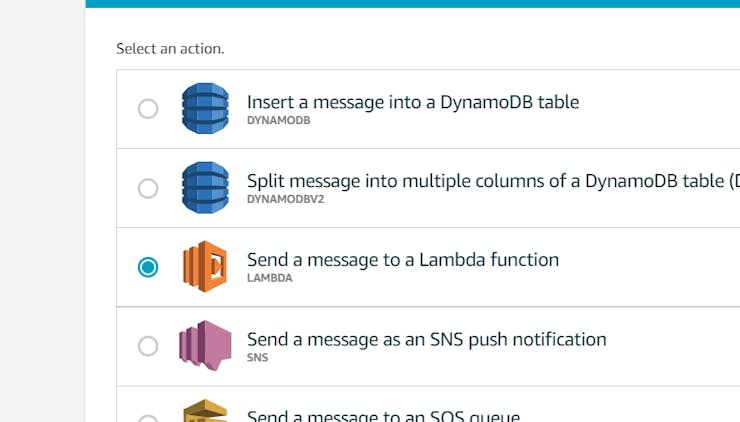This screenshot has height=422, width=740.
Task: Click the SNS caption under push notification
Action: [x=257, y=357]
